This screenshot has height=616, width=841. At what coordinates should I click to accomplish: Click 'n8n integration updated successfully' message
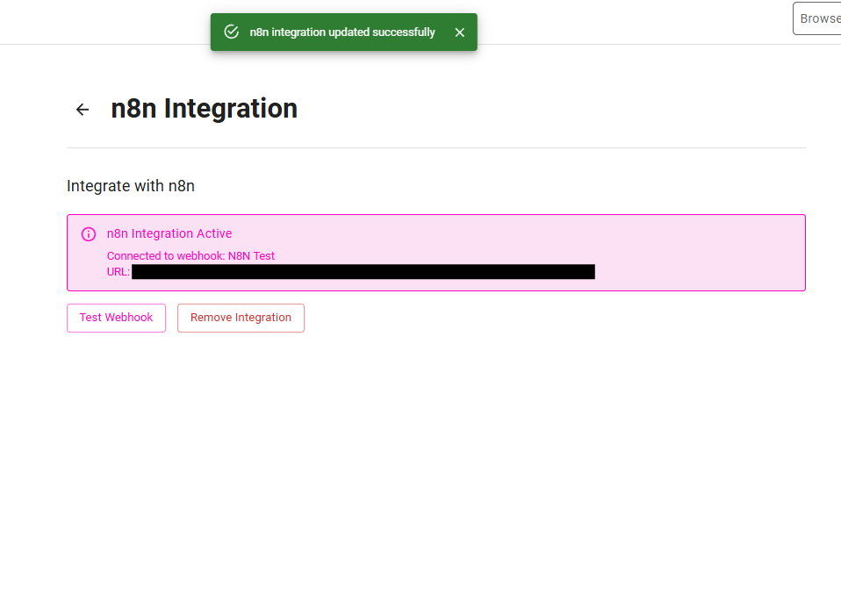pyautogui.click(x=342, y=32)
